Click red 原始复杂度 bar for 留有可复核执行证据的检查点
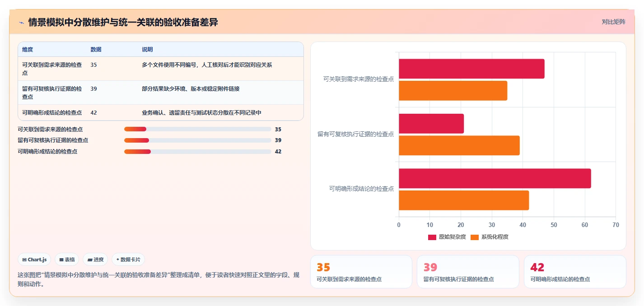This screenshot has height=306, width=644. pos(431,124)
